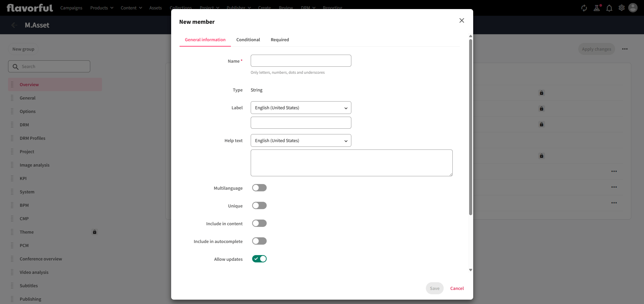Open the settings gear icon
Viewport: 644px width, 304px height.
[x=622, y=8]
